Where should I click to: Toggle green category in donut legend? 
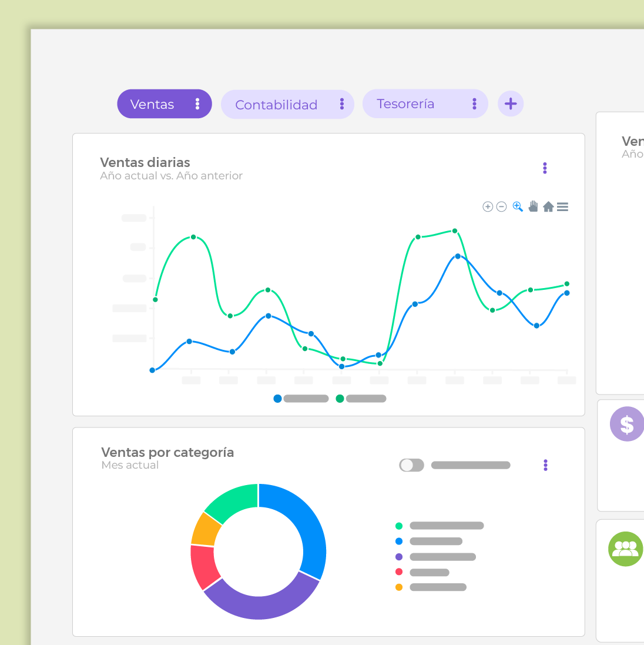coord(440,526)
